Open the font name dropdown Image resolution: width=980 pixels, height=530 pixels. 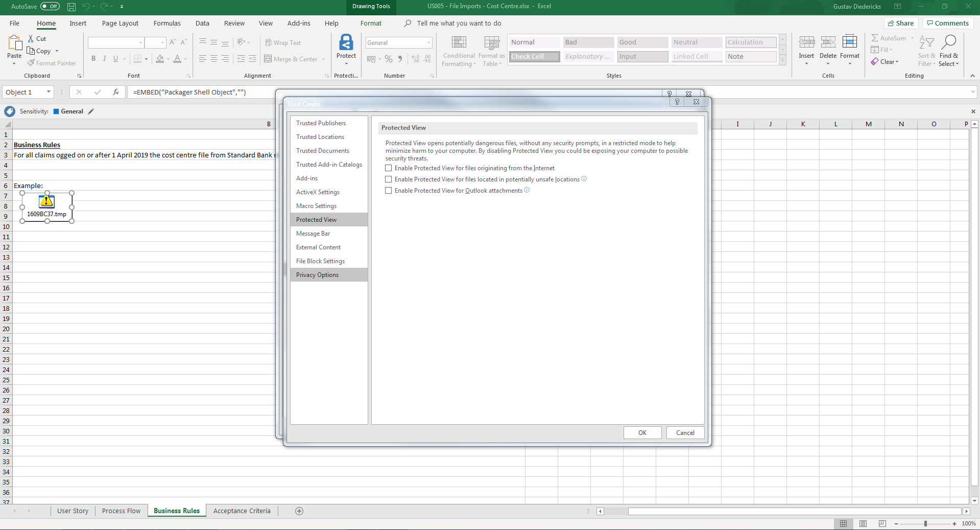(140, 42)
